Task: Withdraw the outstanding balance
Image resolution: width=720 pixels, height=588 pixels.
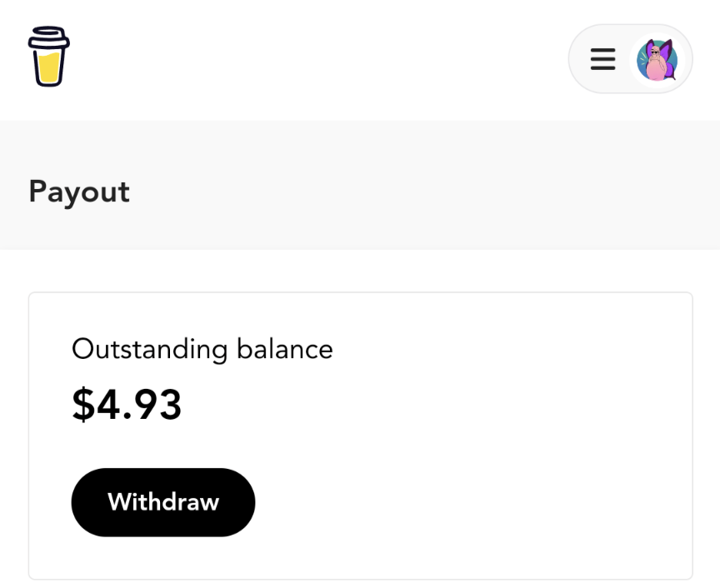Action: click(x=163, y=502)
